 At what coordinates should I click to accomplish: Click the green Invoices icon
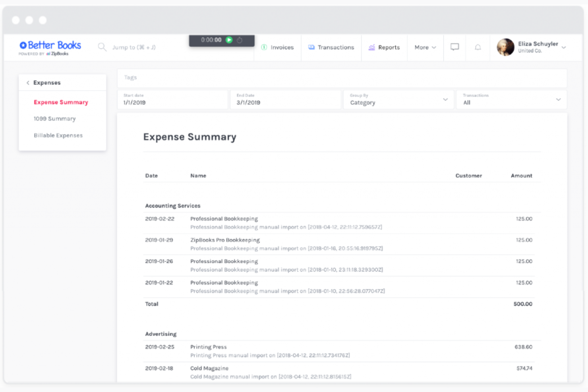click(x=264, y=47)
